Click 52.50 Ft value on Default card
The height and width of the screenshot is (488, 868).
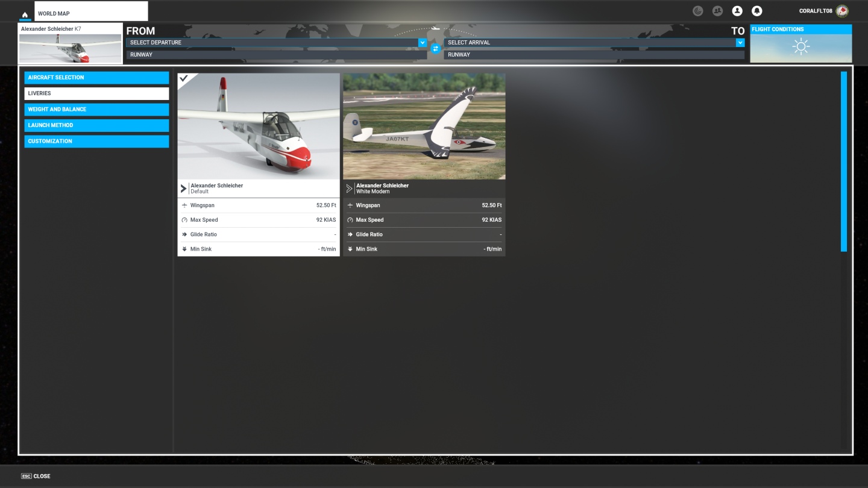point(326,205)
